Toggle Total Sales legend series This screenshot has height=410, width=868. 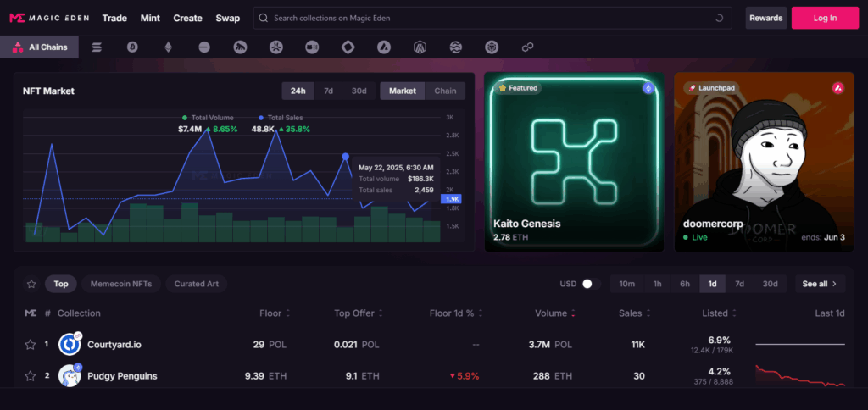[281, 118]
